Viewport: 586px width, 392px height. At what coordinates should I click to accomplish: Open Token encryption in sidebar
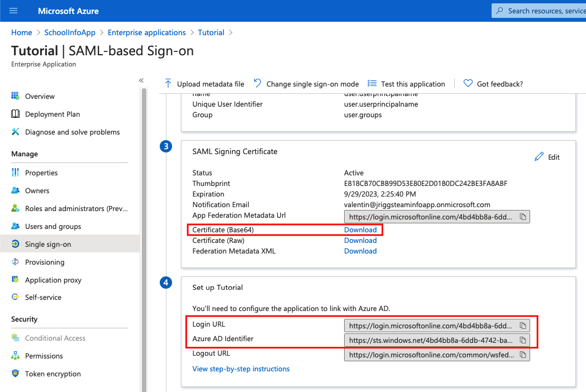pos(53,374)
